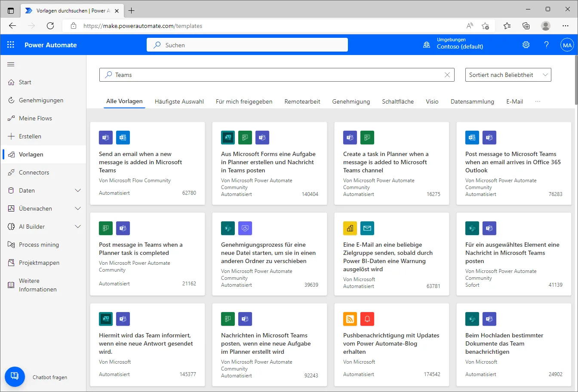Open Vorlagen in the sidebar
Screen dimensions: 578x392
(43, 154)
